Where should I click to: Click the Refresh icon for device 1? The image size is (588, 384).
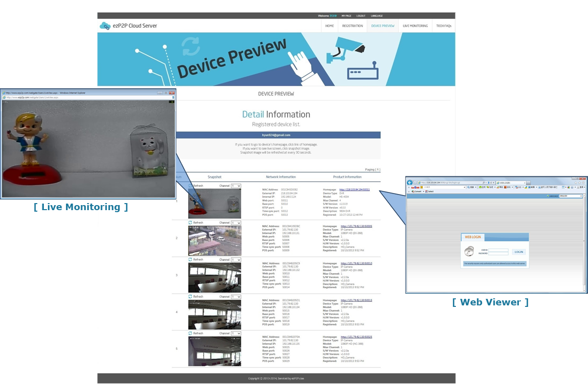point(190,186)
